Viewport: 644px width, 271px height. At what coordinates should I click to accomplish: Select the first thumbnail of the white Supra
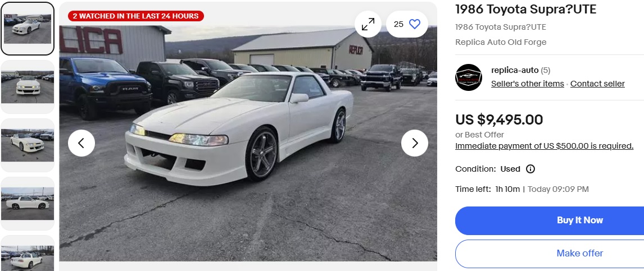tap(28, 29)
